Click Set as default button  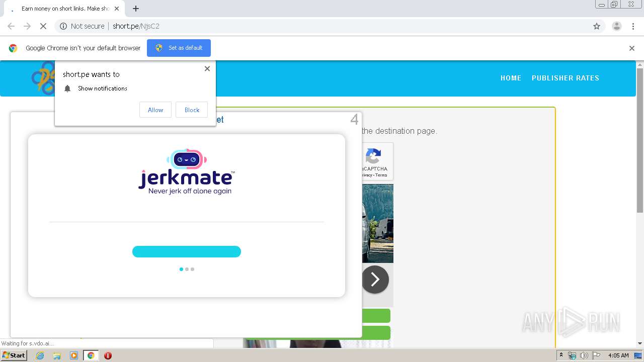[x=179, y=48]
